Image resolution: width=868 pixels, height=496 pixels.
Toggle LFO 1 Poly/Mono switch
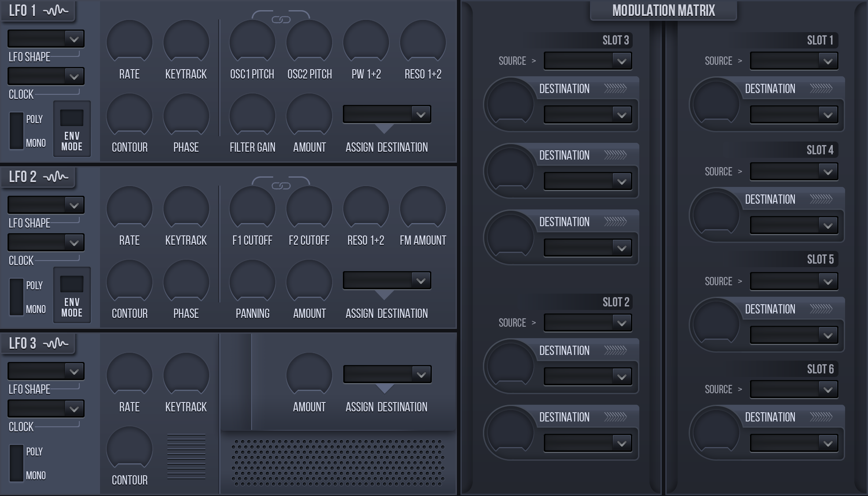coord(16,131)
